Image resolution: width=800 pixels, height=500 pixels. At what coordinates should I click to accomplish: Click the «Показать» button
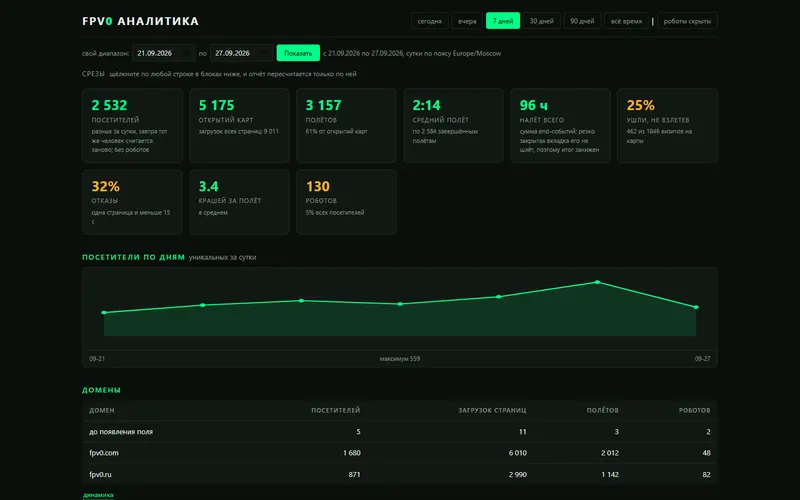point(298,53)
